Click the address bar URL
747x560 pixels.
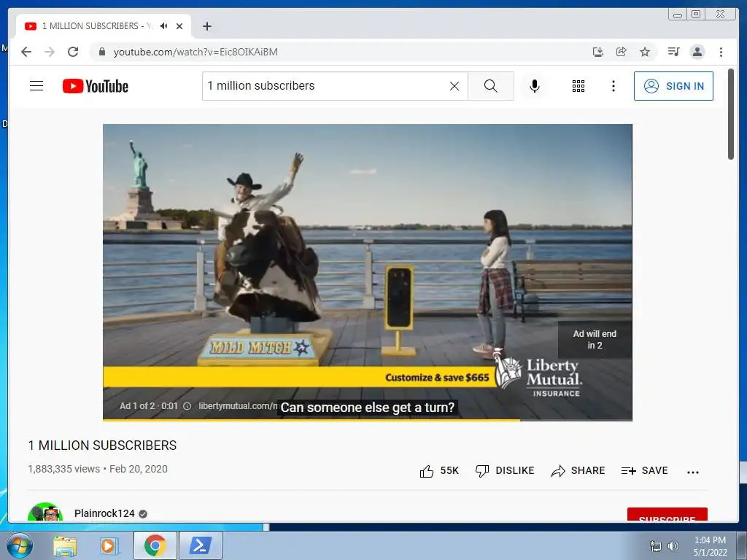click(x=196, y=52)
